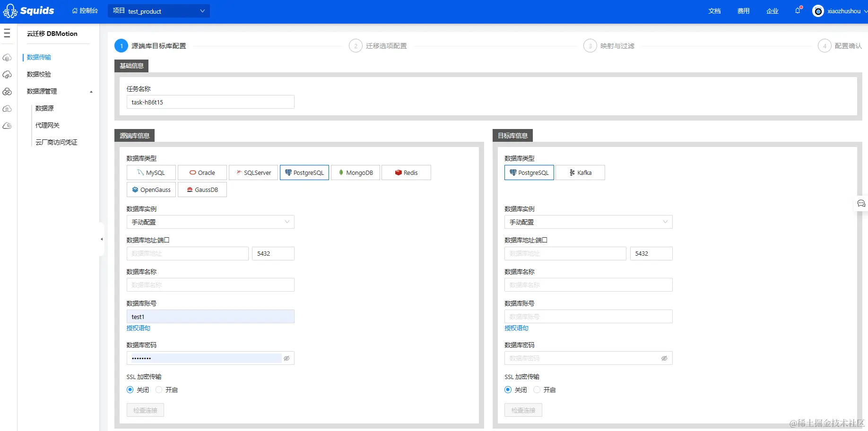Click the fourth cloud sidebar icon
The height and width of the screenshot is (431, 868).
point(7,109)
